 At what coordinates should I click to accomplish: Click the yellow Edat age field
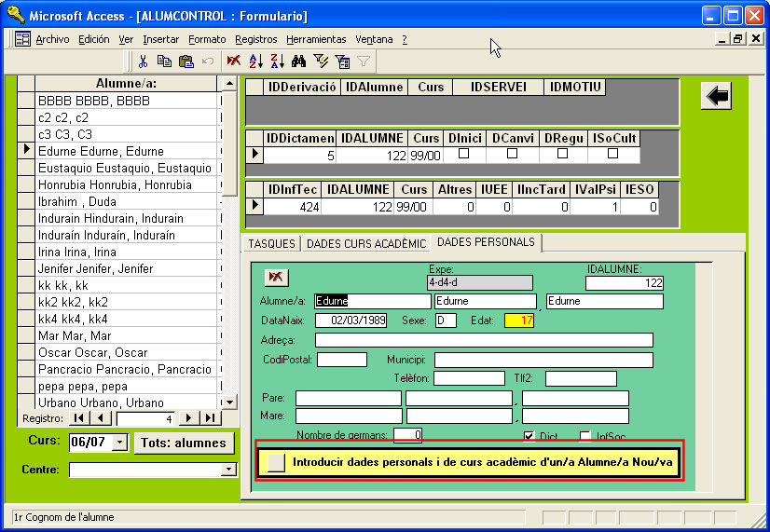518,321
